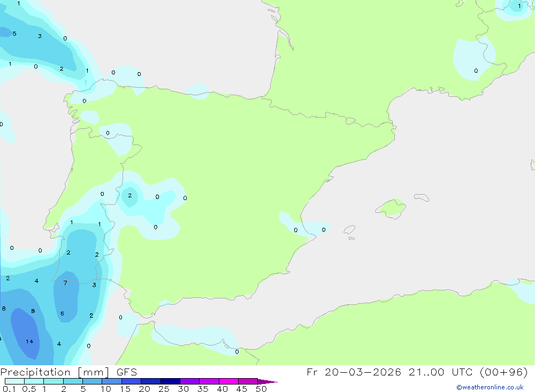This screenshot has height=392, width=535.
Task: Pick the 10–15 mm legend swatch
Action: click(112, 381)
